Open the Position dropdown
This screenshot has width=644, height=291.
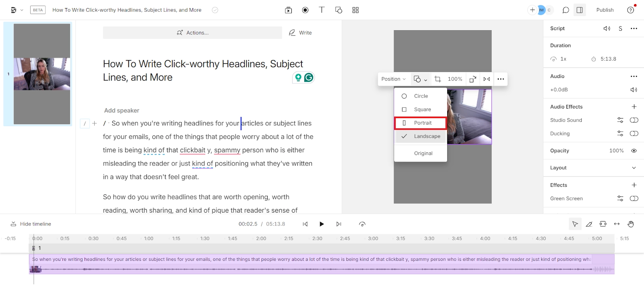pyautogui.click(x=393, y=79)
